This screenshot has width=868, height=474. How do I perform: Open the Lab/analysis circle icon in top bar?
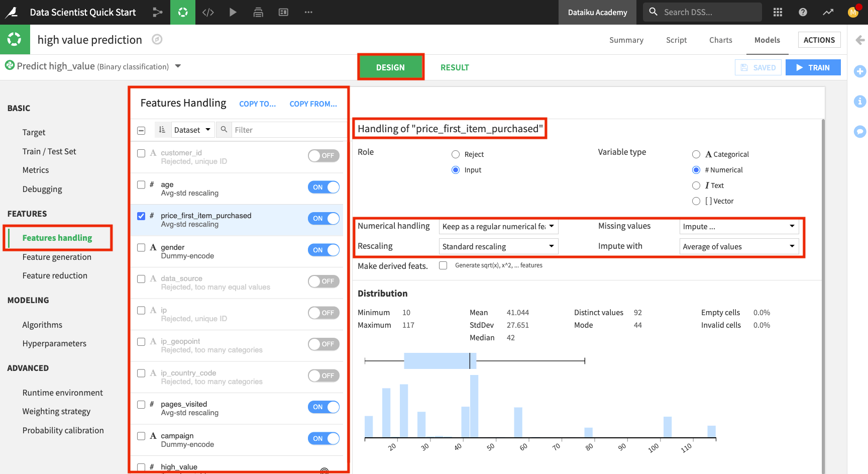183,12
